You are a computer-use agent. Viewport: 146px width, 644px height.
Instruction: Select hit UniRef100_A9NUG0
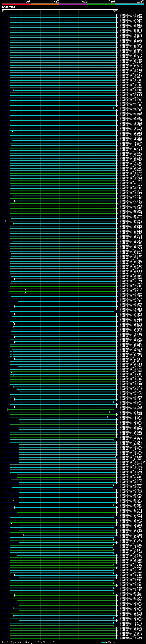[131, 417]
